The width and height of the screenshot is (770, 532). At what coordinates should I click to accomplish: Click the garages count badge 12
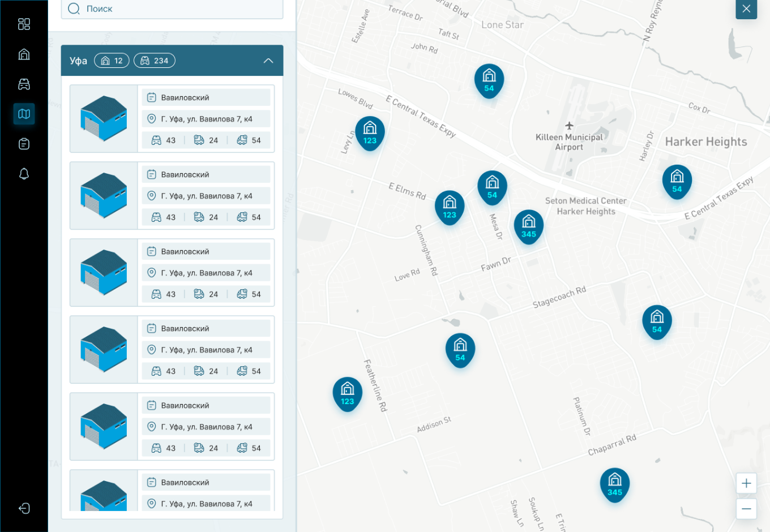(x=112, y=61)
